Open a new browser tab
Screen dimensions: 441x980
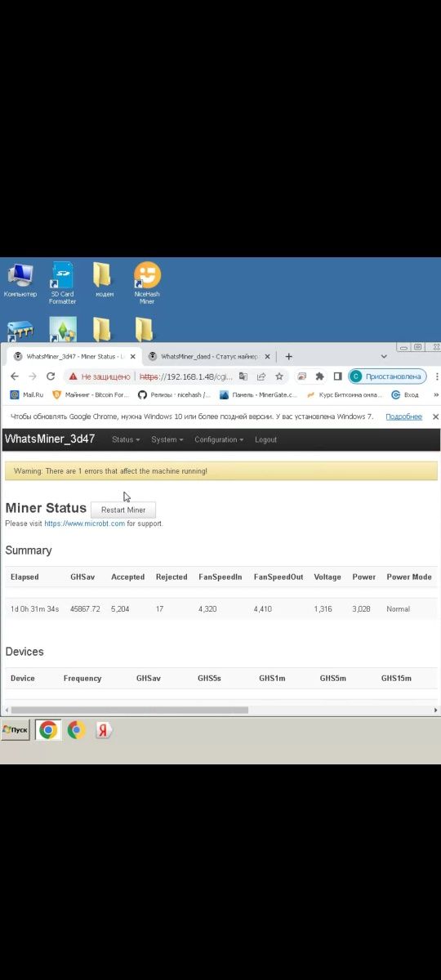click(x=288, y=357)
